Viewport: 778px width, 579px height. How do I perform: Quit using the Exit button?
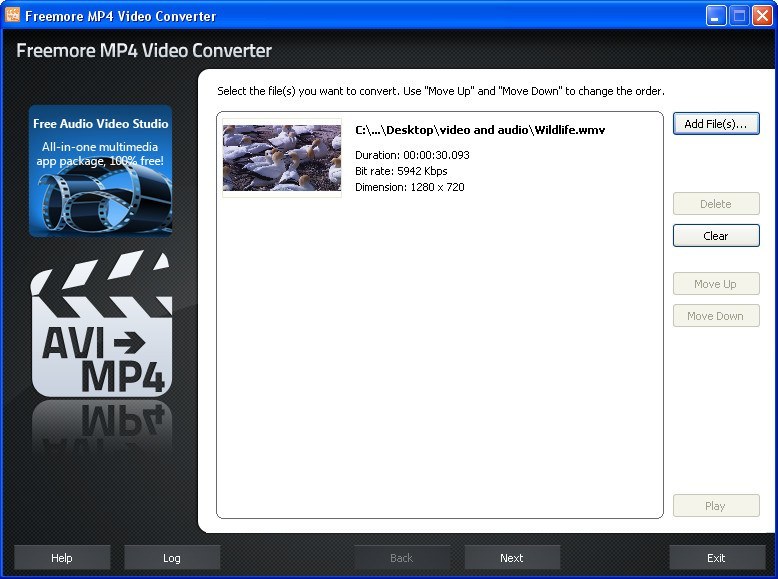click(x=716, y=558)
